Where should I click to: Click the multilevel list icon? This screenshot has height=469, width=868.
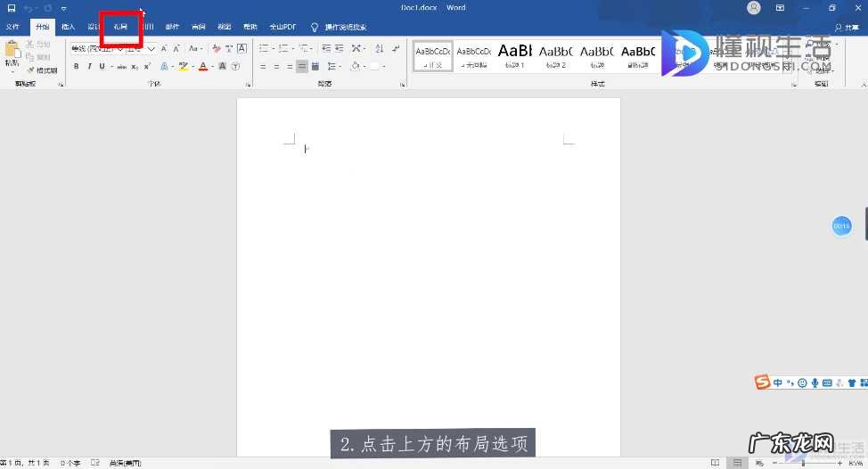pos(303,49)
